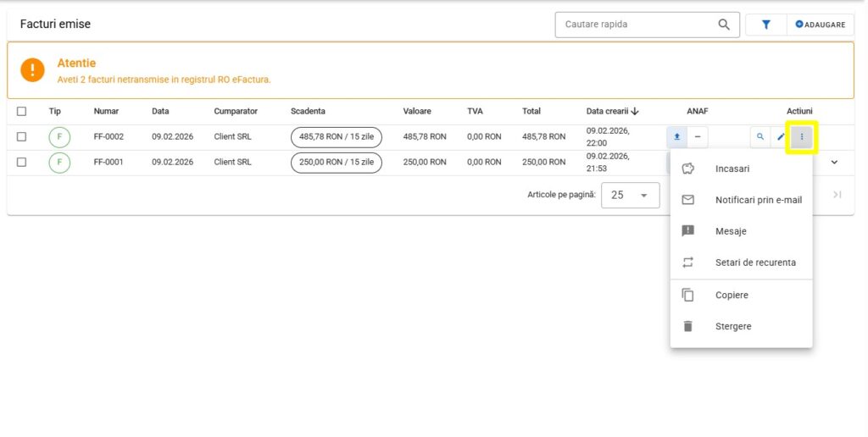Screen dimensions: 868x437
Task: Sort by Data crearii column arrow
Action: (x=634, y=111)
